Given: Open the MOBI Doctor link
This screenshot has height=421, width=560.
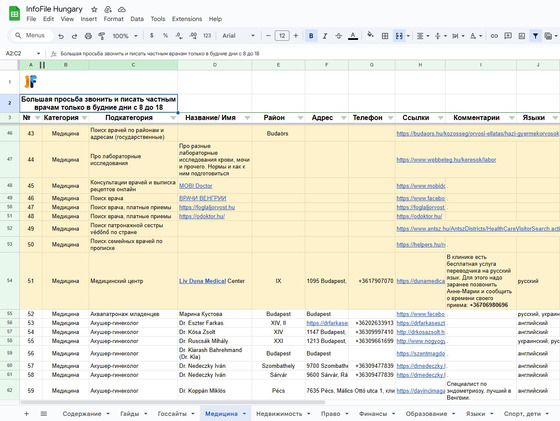Looking at the screenshot, I should click(195, 186).
